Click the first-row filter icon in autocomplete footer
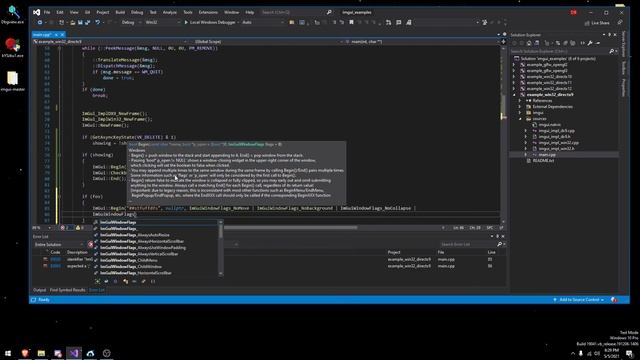640x360 pixels. pos(97,281)
